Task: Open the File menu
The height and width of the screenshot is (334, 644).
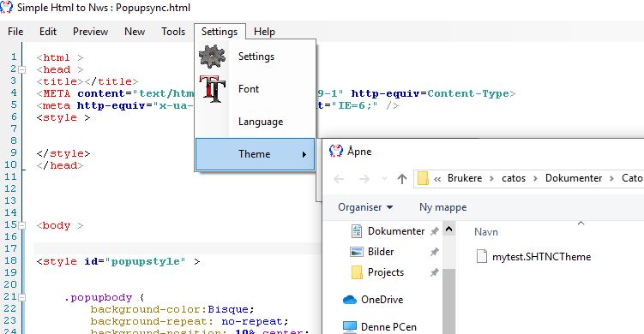Action: (x=15, y=32)
